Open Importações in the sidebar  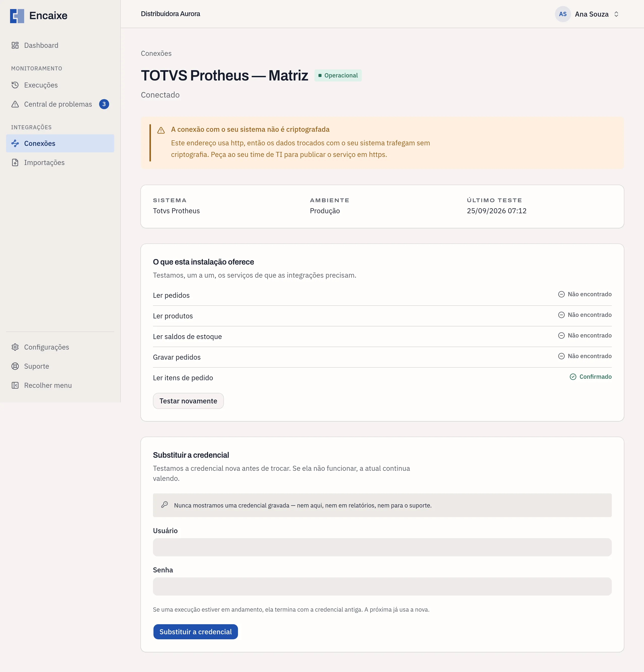(x=60, y=162)
